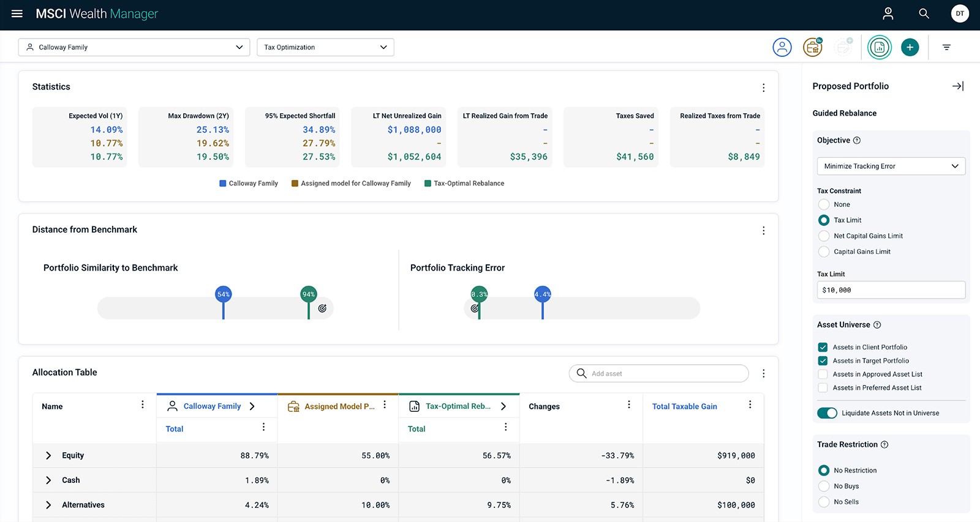The height and width of the screenshot is (522, 980).
Task: Show help for the Objective section
Action: pyautogui.click(x=857, y=140)
